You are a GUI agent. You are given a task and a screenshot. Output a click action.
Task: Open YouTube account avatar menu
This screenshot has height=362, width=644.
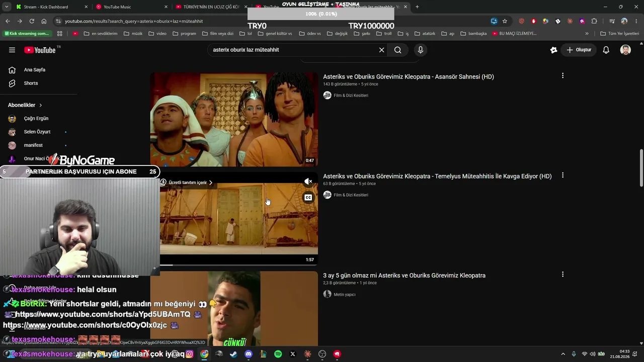point(625,50)
